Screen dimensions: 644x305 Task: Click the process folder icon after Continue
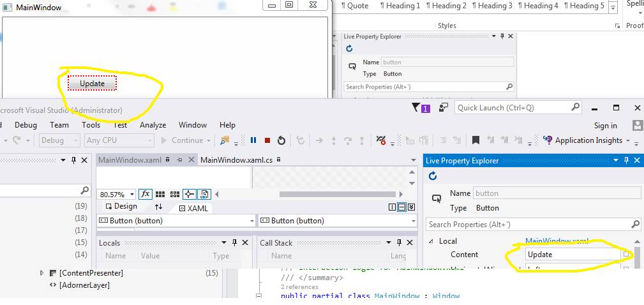pyautogui.click(x=225, y=140)
